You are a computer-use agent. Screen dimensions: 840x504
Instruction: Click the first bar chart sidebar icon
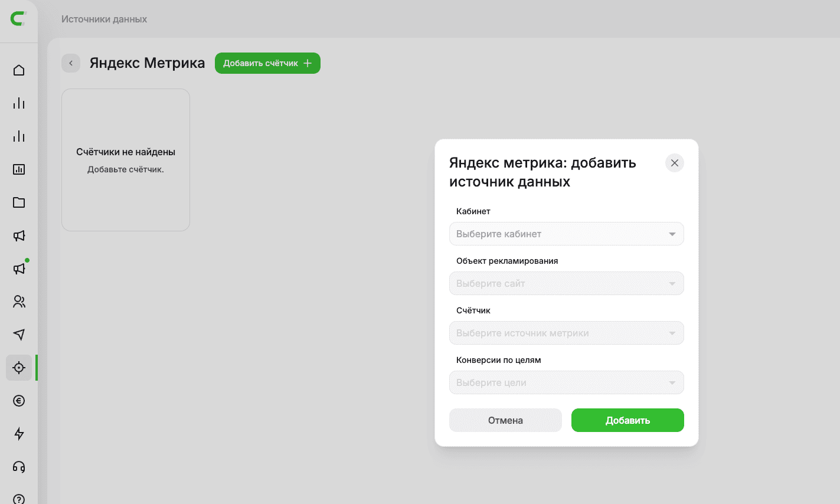[19, 103]
